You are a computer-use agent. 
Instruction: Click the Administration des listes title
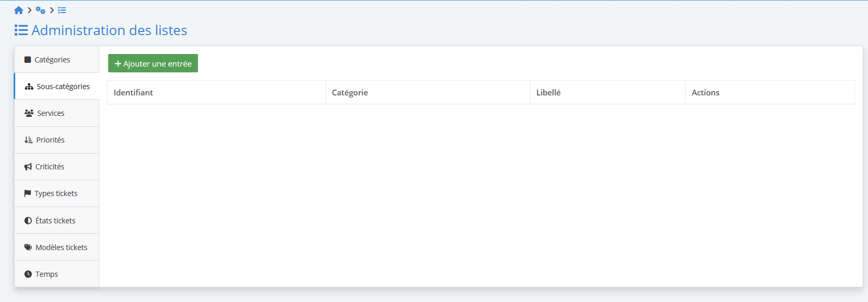[109, 30]
